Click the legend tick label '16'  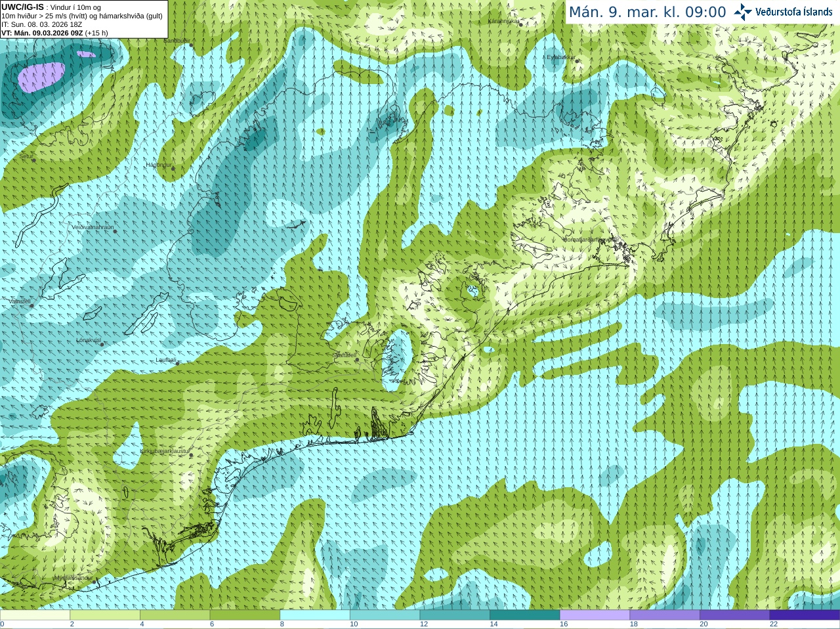tap(564, 624)
